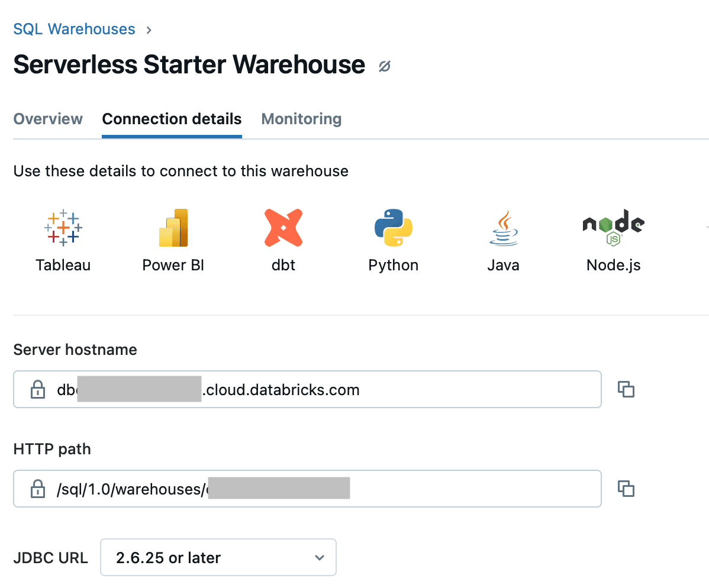Viewport: 709px width, 588px height.
Task: Click the breadcrumb chevron after SQL Warehouses
Action: point(149,30)
